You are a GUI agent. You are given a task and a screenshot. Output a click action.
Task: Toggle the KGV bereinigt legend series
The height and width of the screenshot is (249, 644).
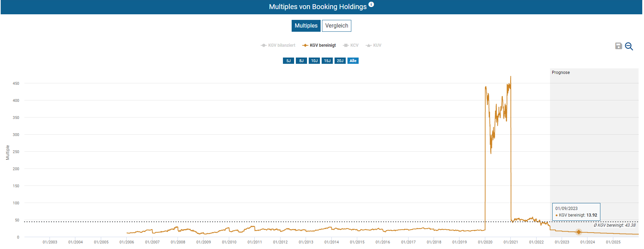(319, 45)
